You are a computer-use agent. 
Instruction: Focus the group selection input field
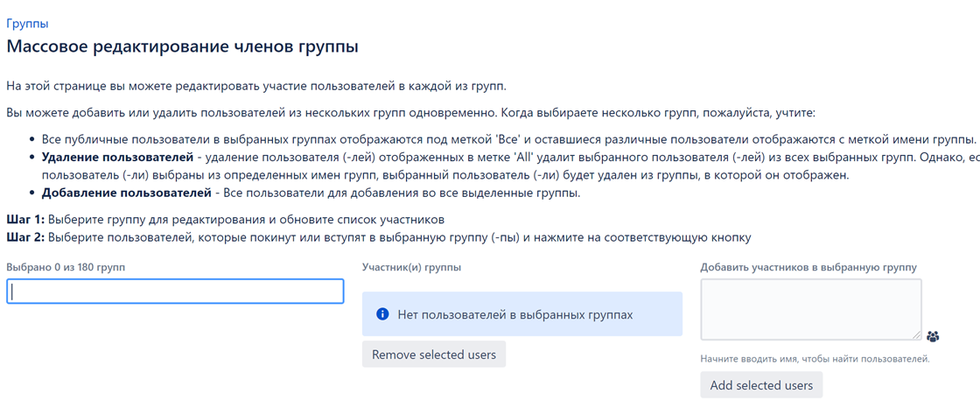pos(175,292)
